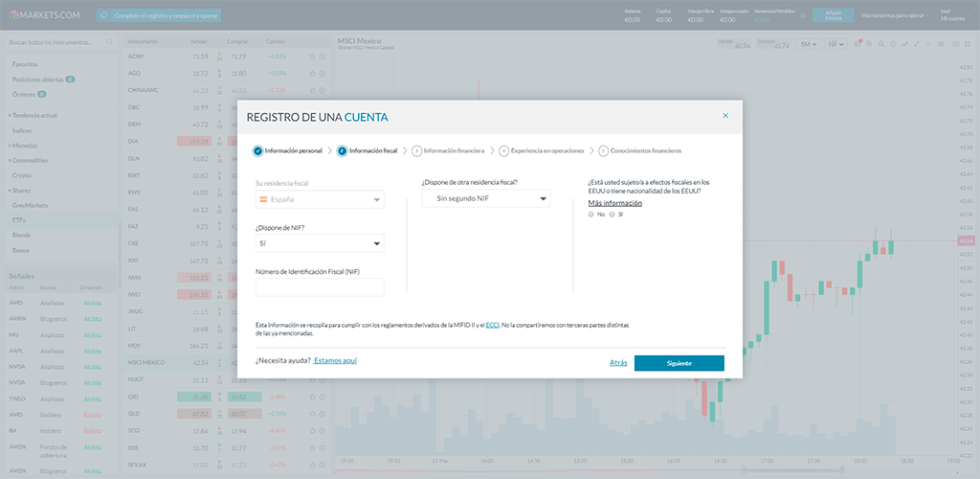
Task: Click DIA sell price 257.39
Action: [x=195, y=142]
